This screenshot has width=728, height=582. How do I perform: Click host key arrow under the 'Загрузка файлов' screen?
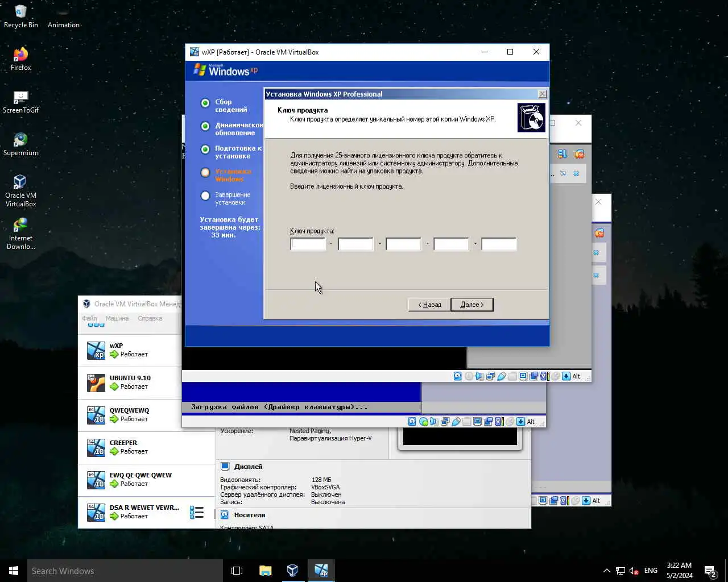520,422
